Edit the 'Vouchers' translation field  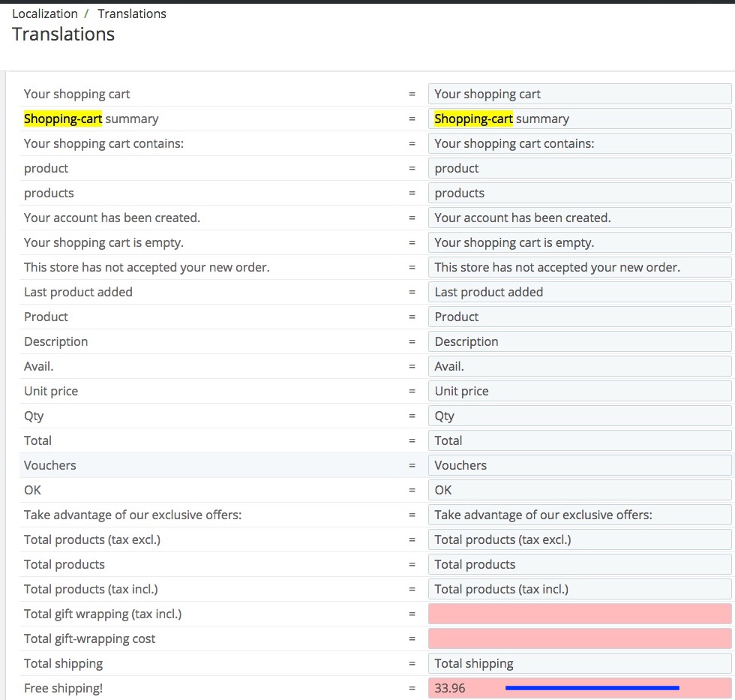(580, 465)
